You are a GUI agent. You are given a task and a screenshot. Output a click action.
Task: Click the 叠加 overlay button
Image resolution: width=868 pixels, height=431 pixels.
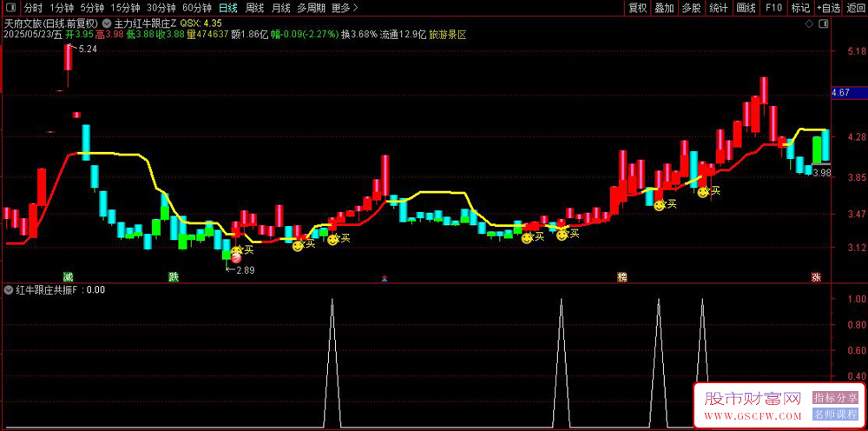664,8
